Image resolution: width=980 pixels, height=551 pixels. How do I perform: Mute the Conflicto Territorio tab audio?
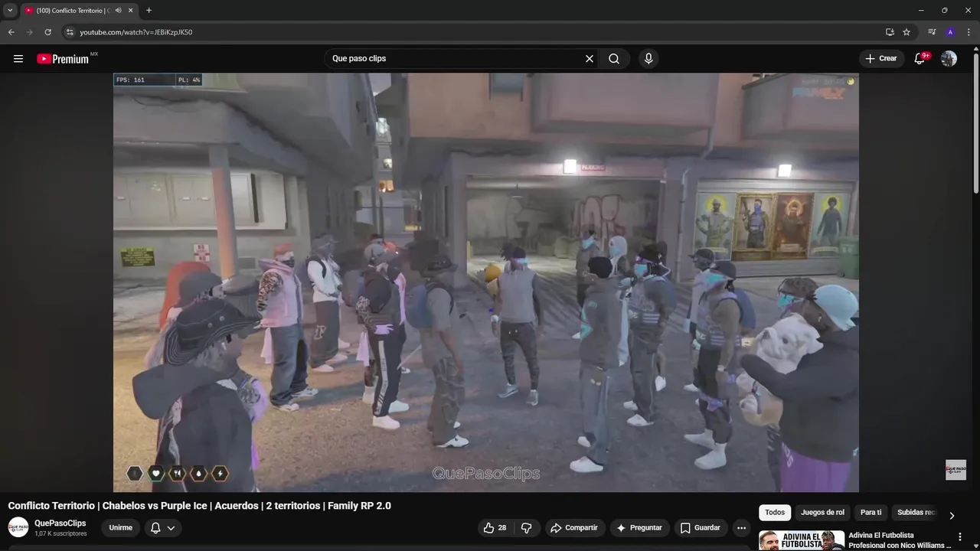[x=118, y=11]
